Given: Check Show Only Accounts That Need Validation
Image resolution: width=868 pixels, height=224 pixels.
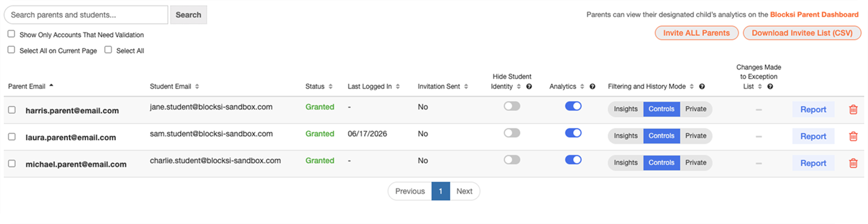Looking at the screenshot, I should (11, 34).
